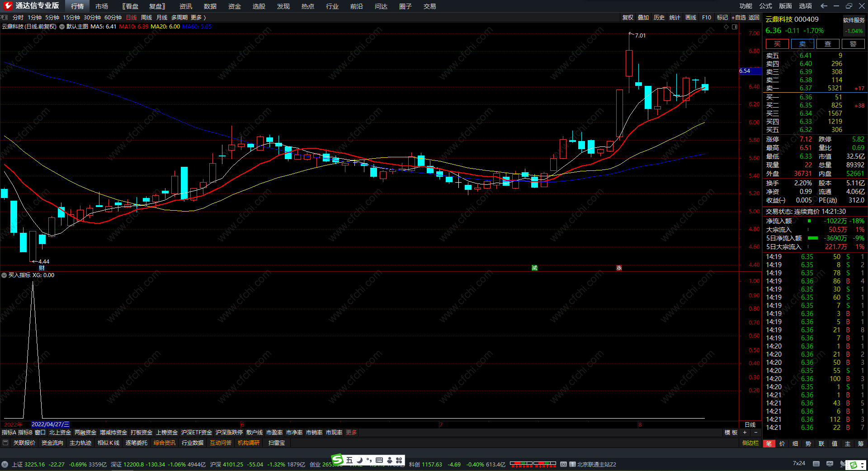Viewport: 868px width, 471px height.
Task: Click the 涨 marker on the chart timeline
Action: [619, 268]
